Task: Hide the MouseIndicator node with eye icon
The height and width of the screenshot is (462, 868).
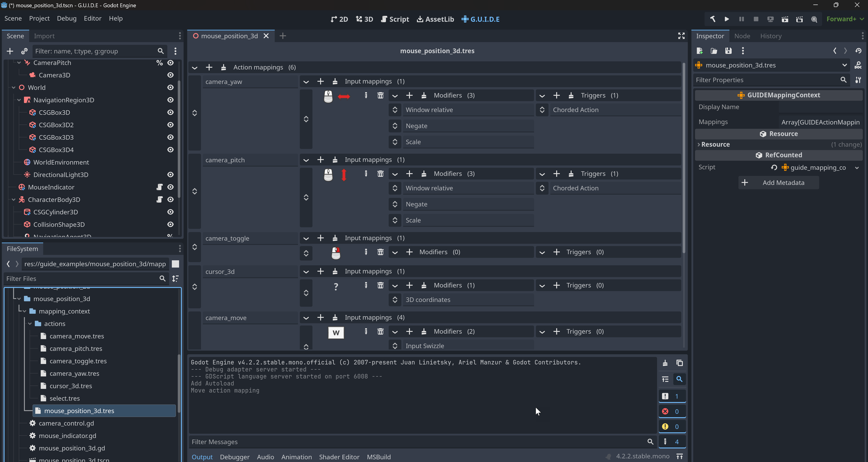Action: click(170, 187)
